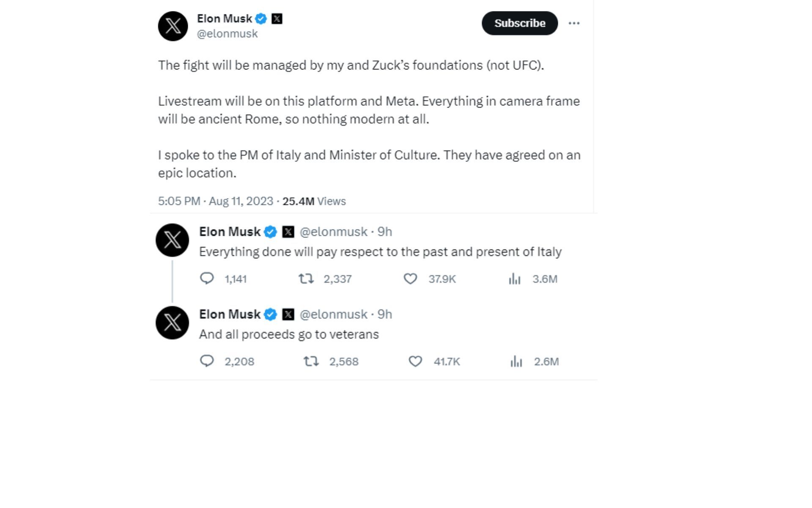Retweet the veterans proceeds tweet
This screenshot has width=812, height=508.
tap(311, 361)
